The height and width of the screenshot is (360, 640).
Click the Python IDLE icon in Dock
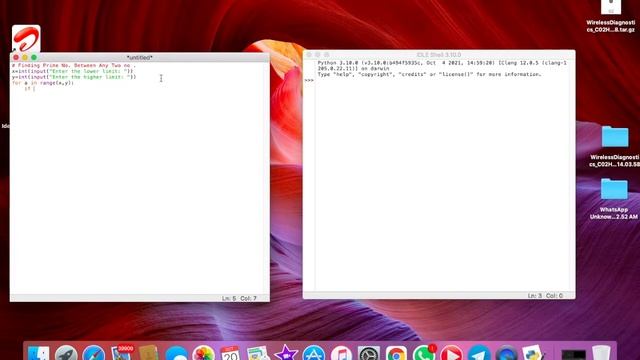coord(534,353)
